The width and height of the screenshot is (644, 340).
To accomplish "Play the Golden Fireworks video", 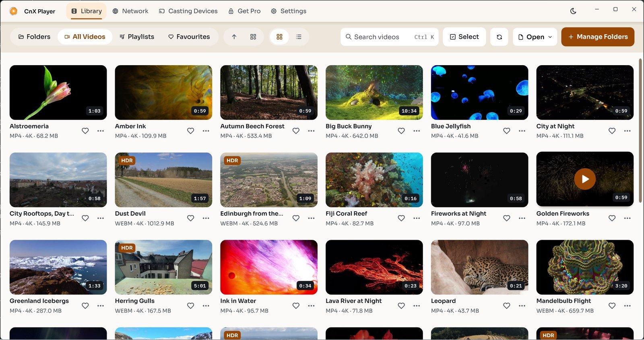I will [x=585, y=179].
